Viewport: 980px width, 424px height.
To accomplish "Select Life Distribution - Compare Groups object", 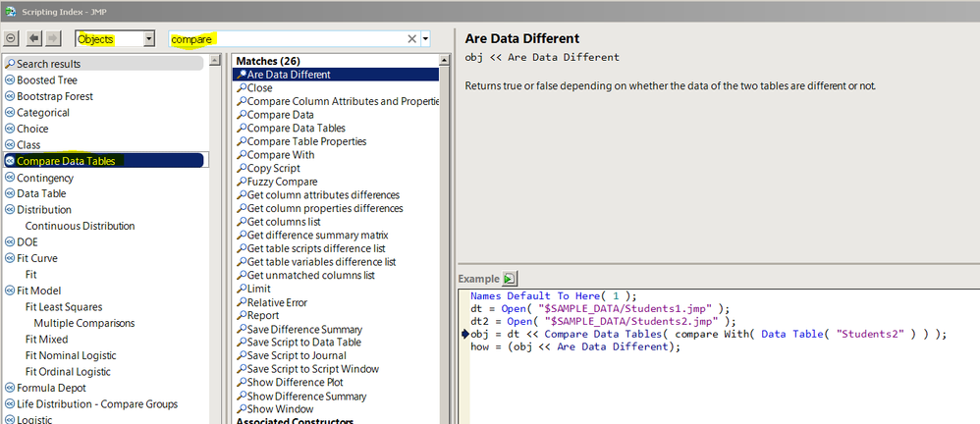I will (x=97, y=404).
